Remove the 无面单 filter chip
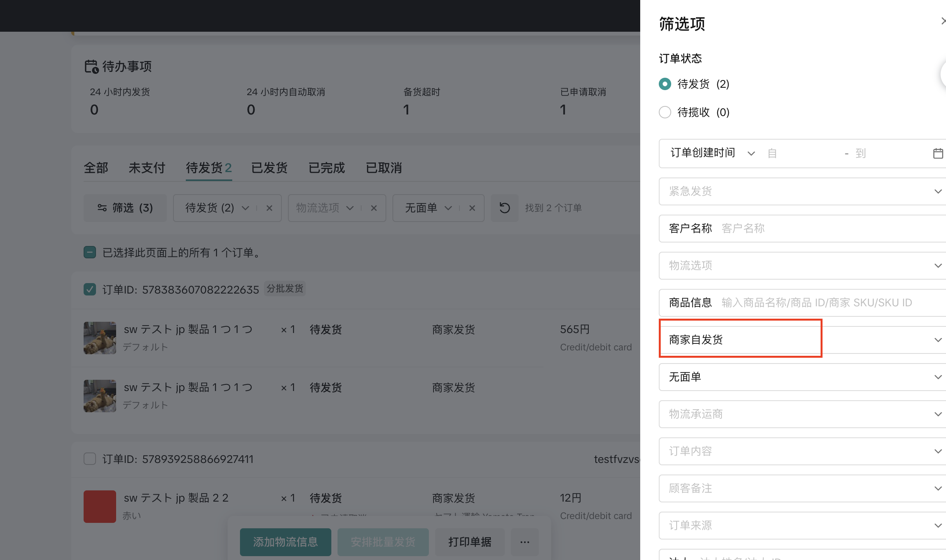 pos(472,208)
